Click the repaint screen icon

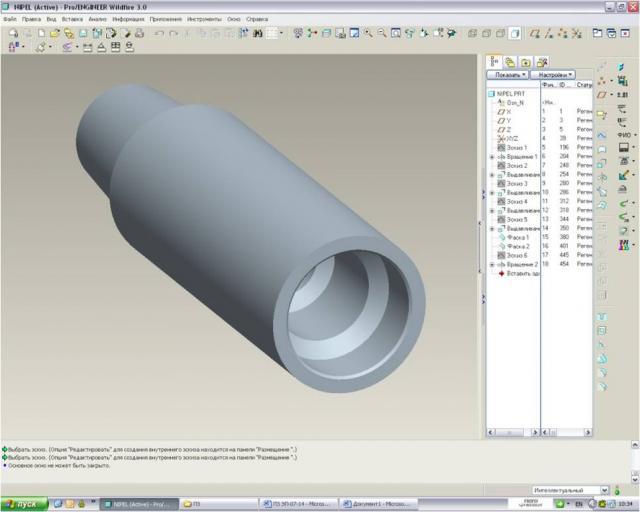354,33
